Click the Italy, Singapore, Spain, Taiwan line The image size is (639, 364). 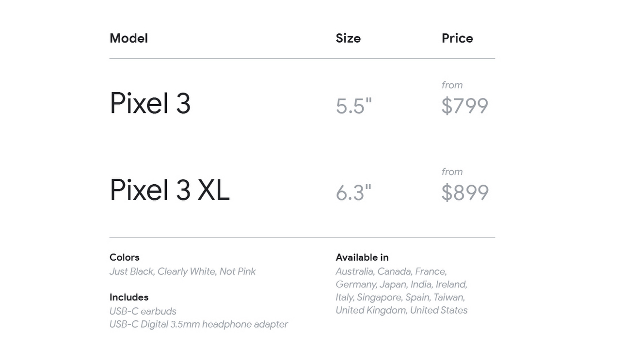[400, 298]
